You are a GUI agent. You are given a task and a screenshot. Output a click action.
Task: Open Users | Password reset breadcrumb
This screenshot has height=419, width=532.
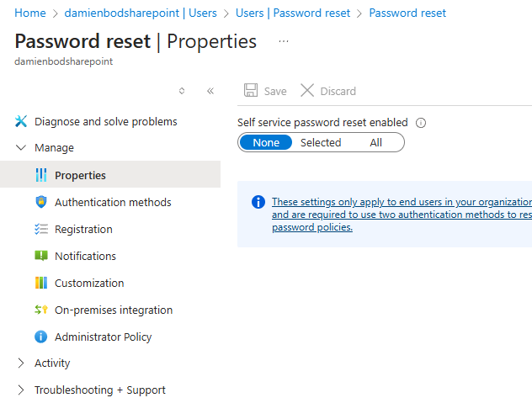(x=293, y=13)
